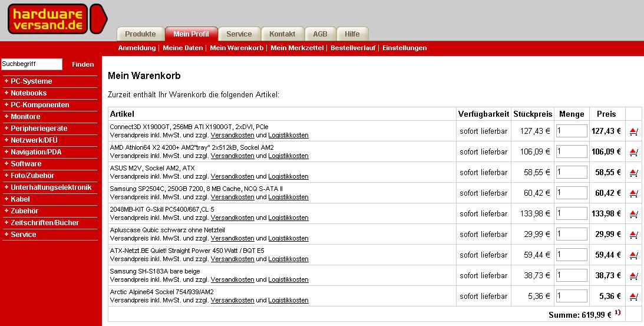Open the Hilfe tab

(x=352, y=34)
